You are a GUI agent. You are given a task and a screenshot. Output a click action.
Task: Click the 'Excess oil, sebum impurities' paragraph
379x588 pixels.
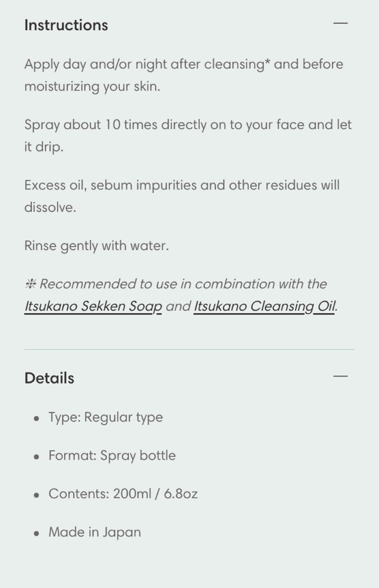182,196
